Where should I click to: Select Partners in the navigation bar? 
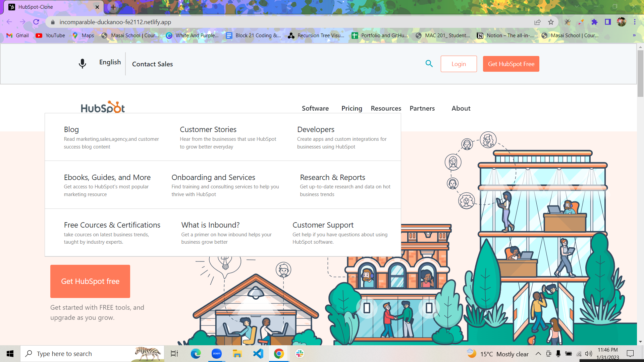(422, 108)
